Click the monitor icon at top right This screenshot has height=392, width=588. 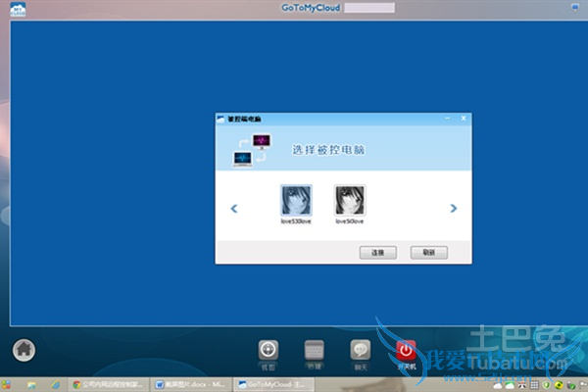(x=575, y=7)
